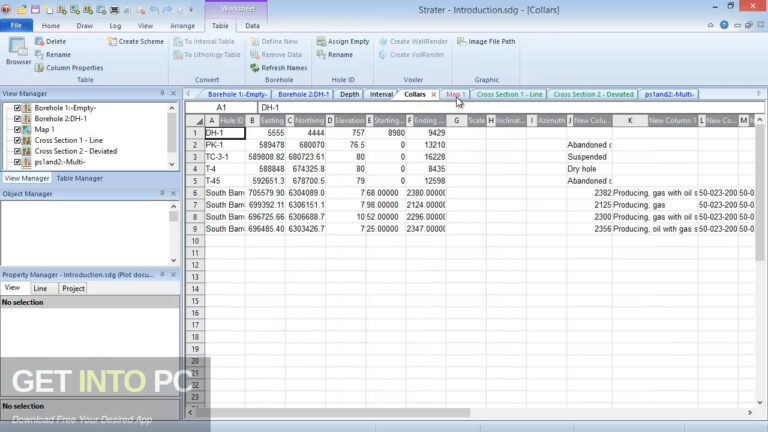Pin the Property Manager panel
This screenshot has width=768, height=432.
click(x=162, y=275)
